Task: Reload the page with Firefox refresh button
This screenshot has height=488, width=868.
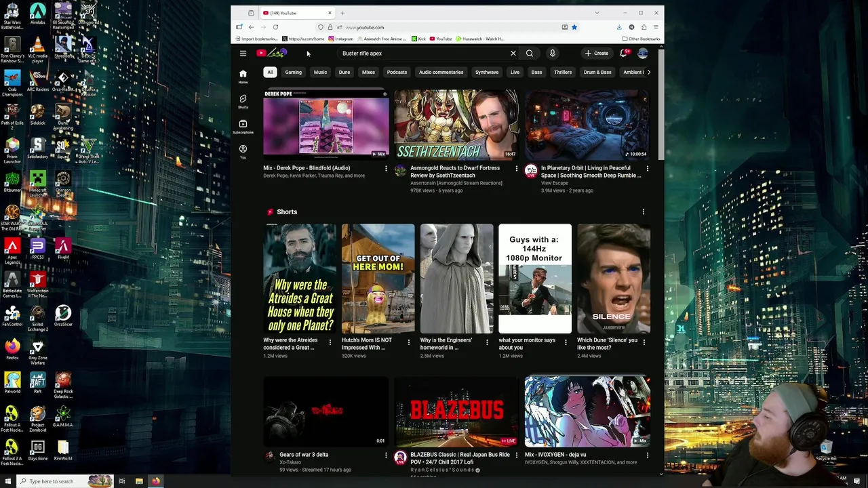Action: (275, 27)
